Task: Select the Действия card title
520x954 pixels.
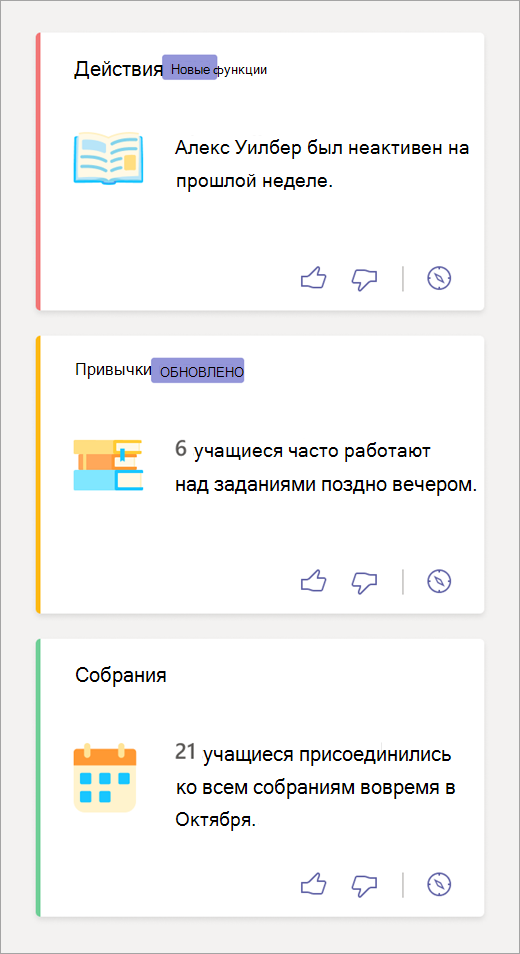Action: [118, 69]
